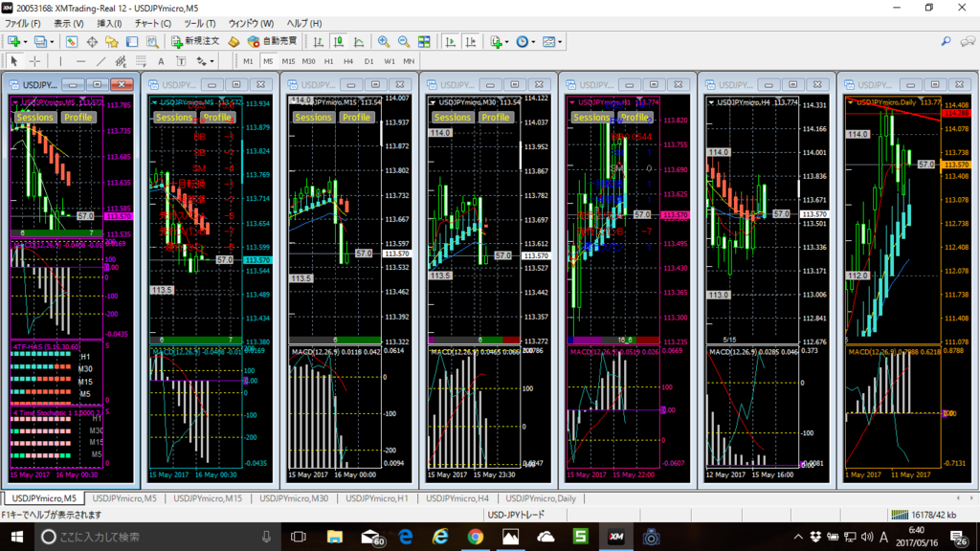Select the trendline drawing tool
Screen dimensions: 980x551
click(x=100, y=61)
